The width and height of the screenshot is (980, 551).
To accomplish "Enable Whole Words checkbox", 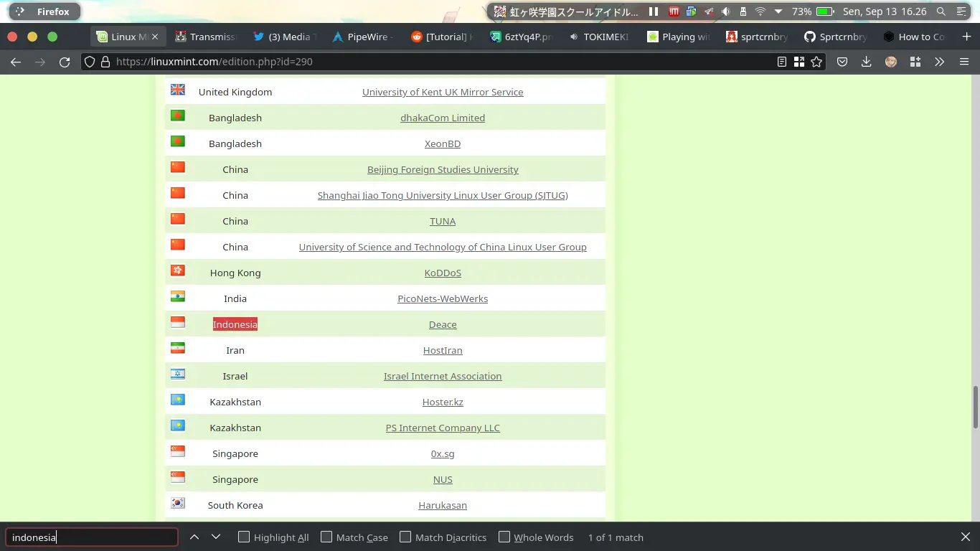I will pos(504,537).
